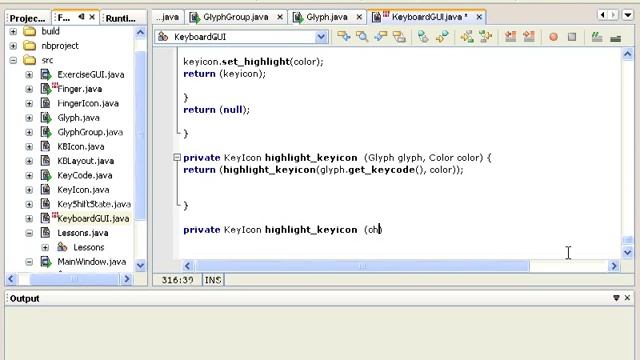Select the FingerIcon.java file

88,103
